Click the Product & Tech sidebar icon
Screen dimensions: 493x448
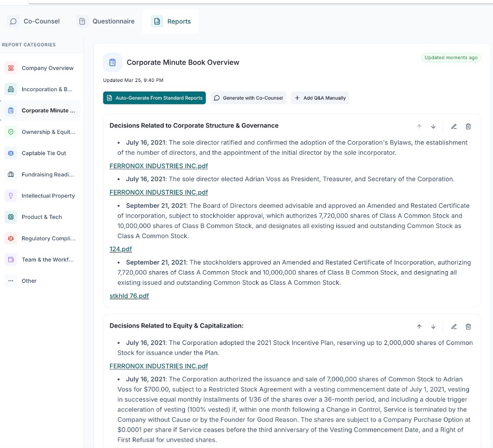11,217
